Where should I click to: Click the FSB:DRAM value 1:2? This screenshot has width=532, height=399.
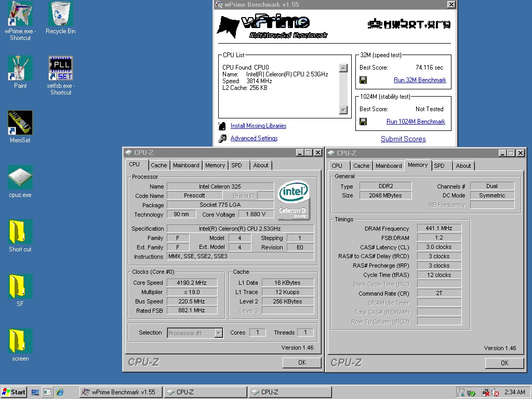click(x=439, y=238)
